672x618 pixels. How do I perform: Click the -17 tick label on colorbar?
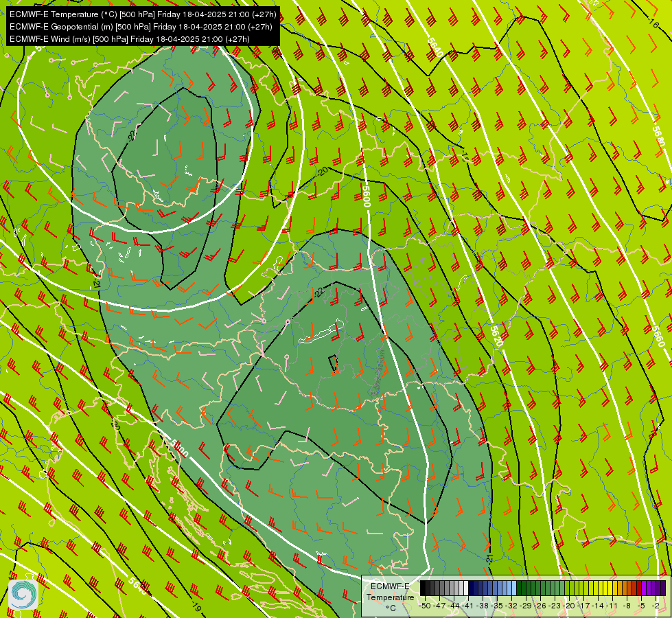tap(585, 606)
